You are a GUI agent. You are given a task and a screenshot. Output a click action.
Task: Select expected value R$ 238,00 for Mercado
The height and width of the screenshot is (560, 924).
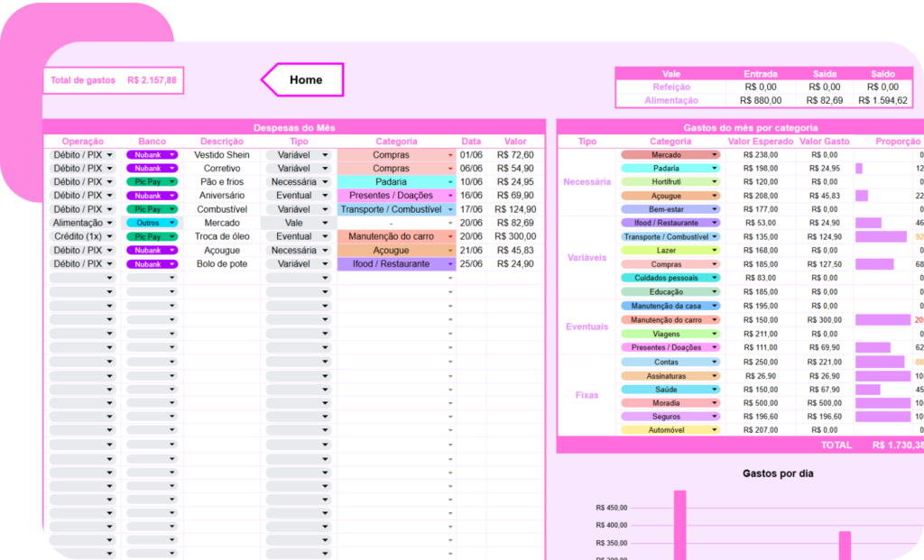761,155
